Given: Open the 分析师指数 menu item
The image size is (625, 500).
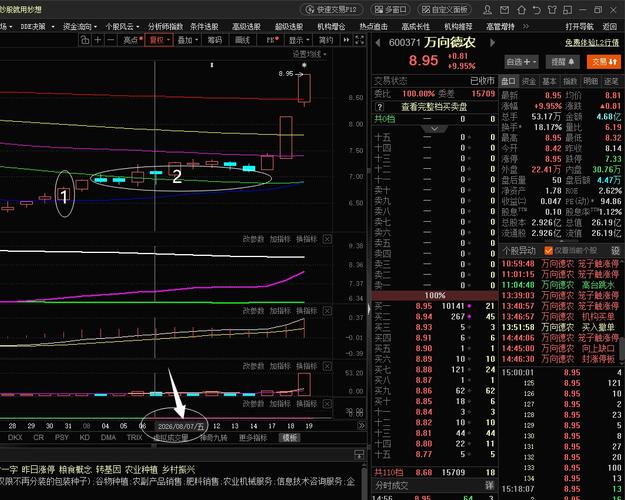Looking at the screenshot, I should click(165, 27).
